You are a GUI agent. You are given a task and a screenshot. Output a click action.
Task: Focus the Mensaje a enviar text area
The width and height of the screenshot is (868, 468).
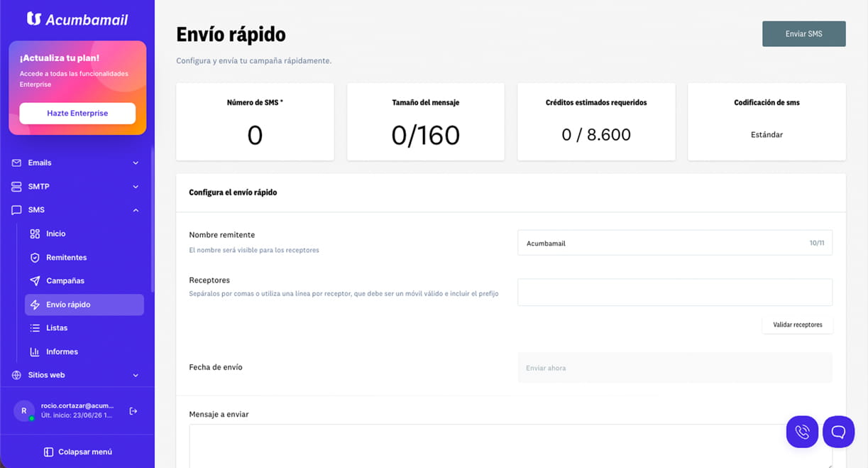(510, 446)
